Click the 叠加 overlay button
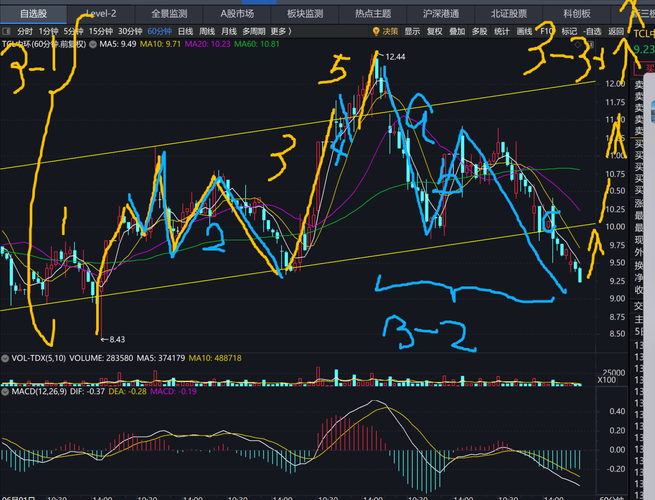 tap(457, 31)
